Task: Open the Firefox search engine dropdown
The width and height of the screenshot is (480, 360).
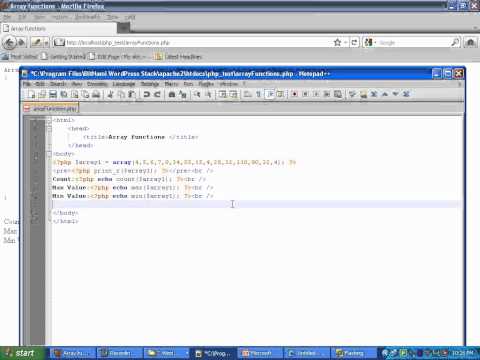Action: [x=370, y=43]
